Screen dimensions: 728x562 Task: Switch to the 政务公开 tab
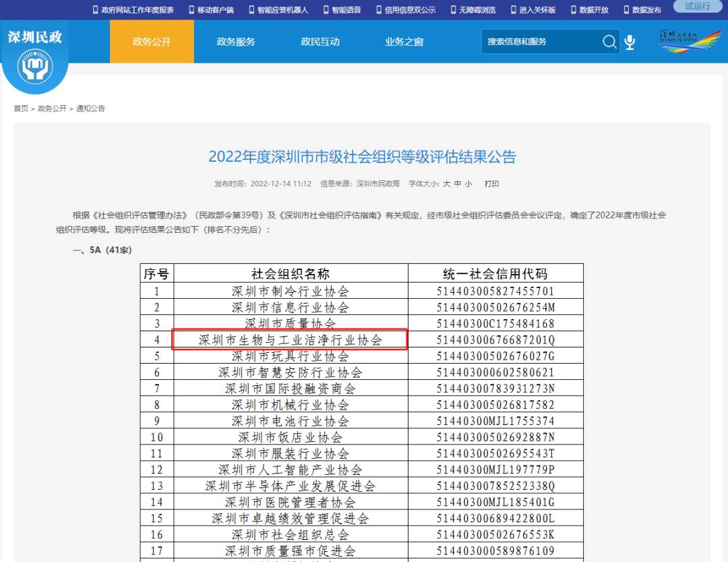(x=152, y=41)
